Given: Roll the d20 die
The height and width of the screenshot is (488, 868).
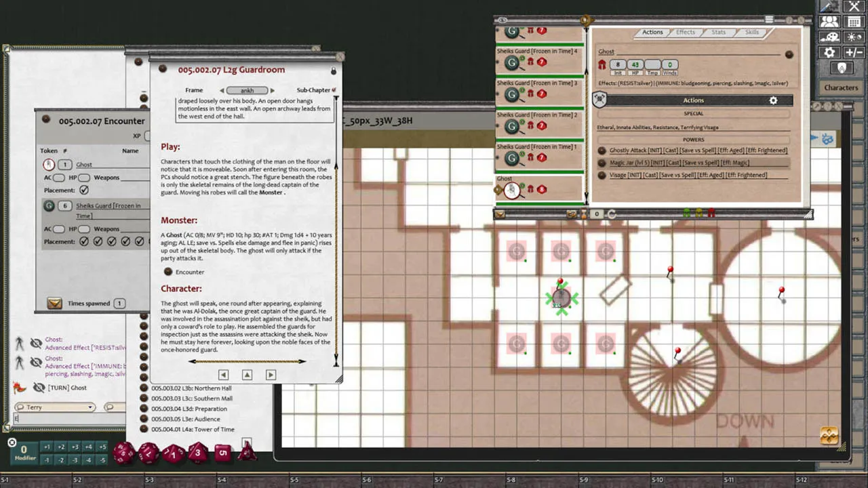Looking at the screenshot, I should (123, 453).
